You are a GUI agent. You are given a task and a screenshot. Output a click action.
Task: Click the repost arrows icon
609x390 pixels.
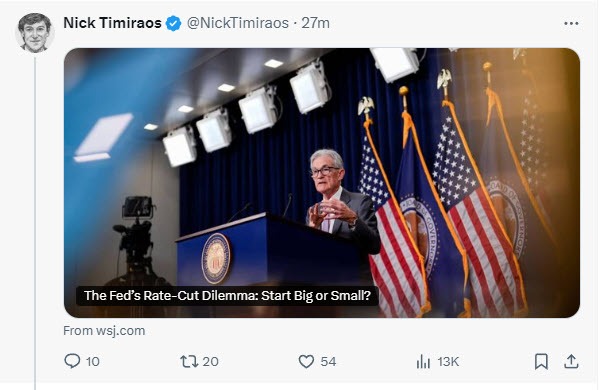pos(189,361)
